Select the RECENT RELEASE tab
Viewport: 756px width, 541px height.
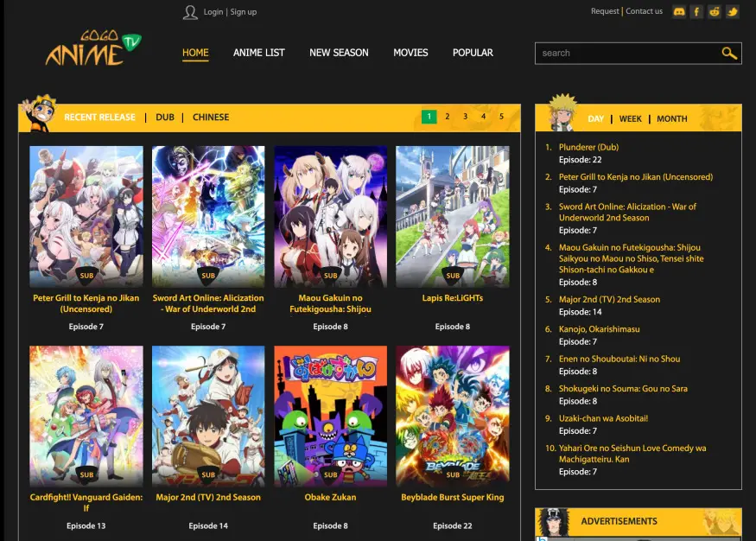pyautogui.click(x=100, y=118)
